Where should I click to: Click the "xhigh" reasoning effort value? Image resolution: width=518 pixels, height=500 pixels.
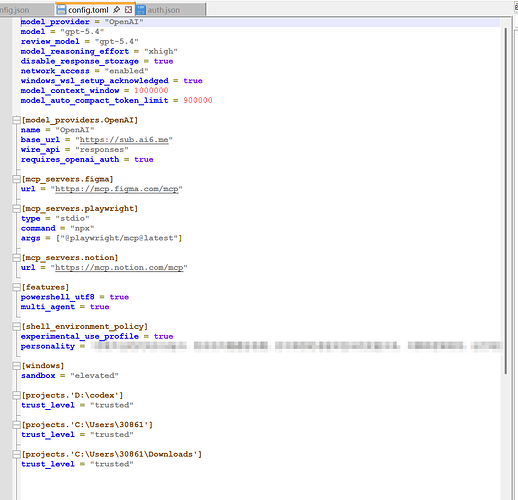(x=161, y=51)
